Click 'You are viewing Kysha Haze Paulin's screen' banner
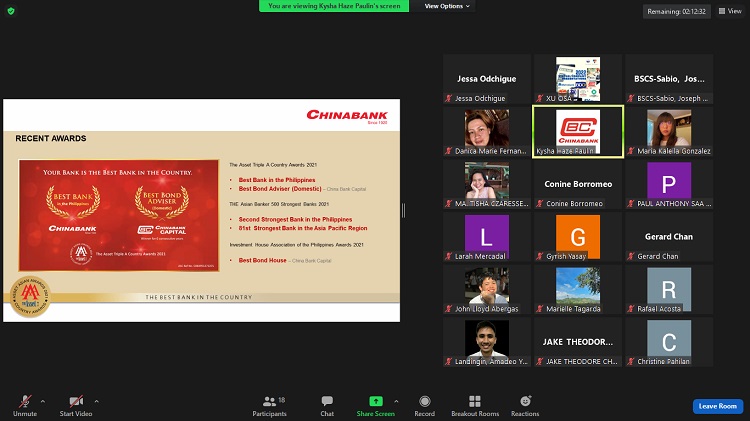This screenshot has height=421, width=750. coord(334,6)
